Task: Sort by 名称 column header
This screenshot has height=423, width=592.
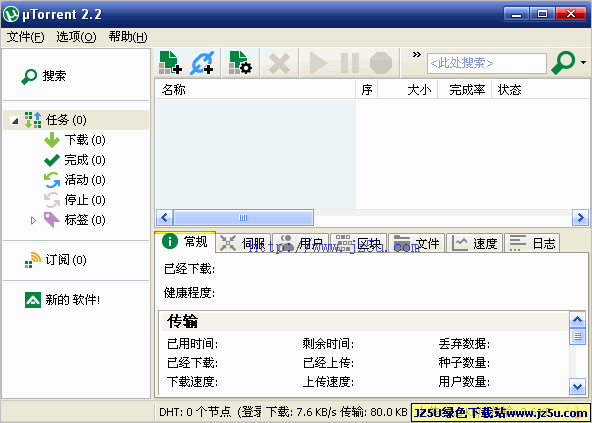Action: [256, 90]
